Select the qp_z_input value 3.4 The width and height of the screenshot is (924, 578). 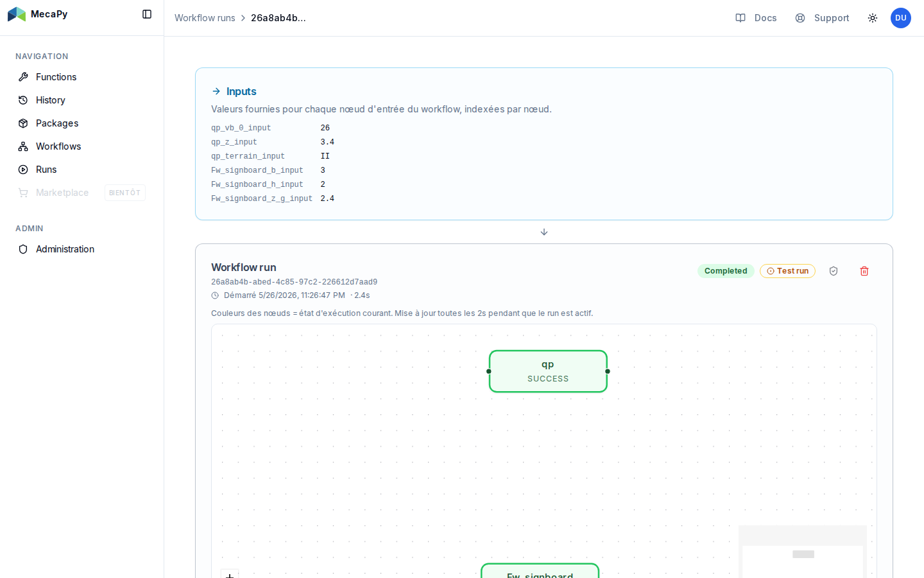pyautogui.click(x=327, y=142)
